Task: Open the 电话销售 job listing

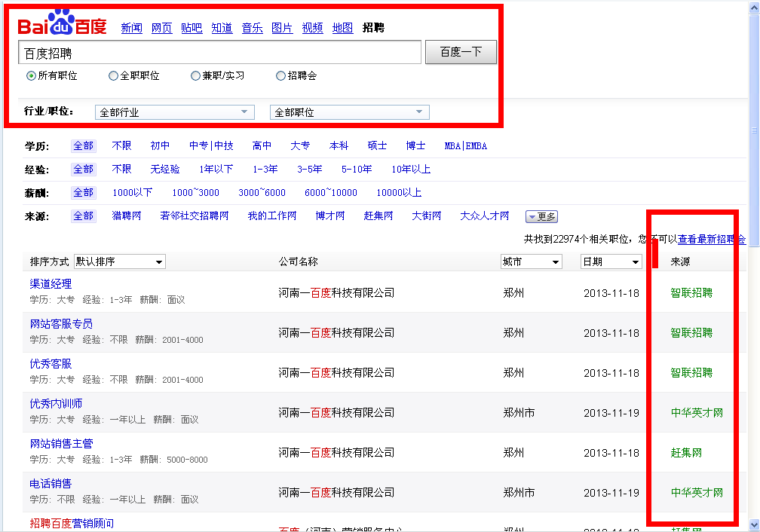Action: 51,484
